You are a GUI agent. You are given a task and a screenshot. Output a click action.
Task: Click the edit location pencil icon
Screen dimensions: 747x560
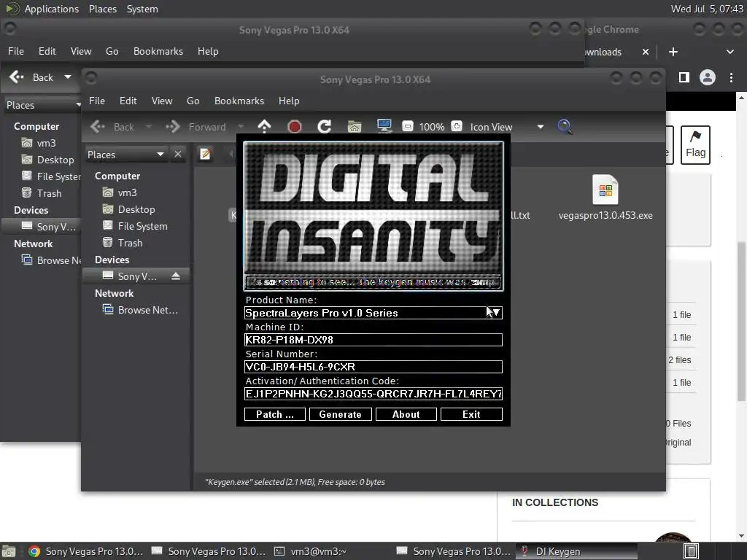point(205,154)
